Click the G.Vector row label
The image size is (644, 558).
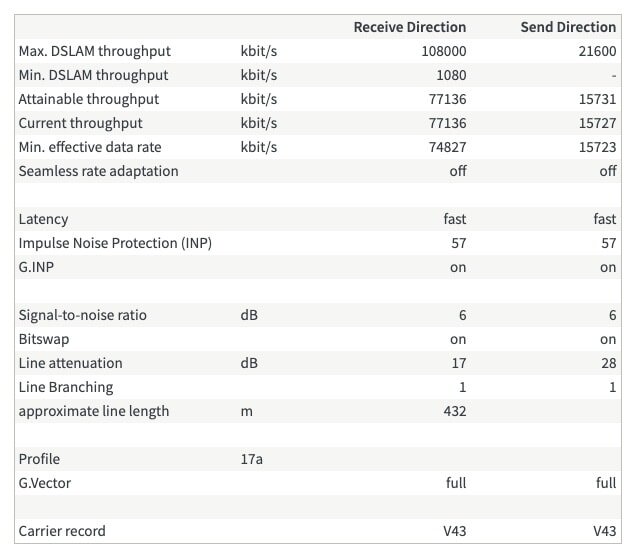click(45, 483)
